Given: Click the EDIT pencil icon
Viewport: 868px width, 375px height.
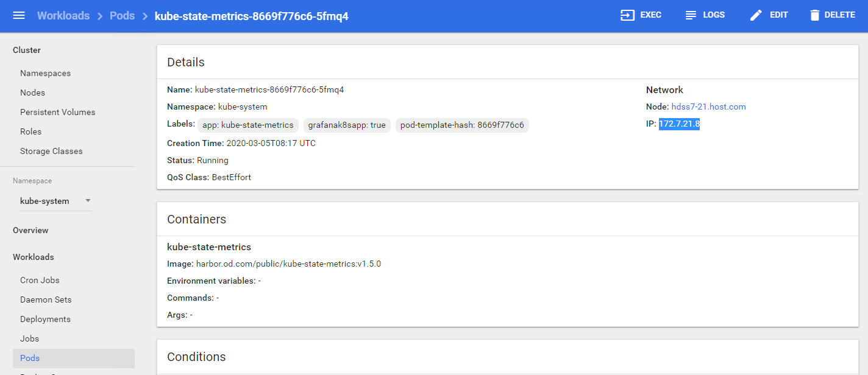Looking at the screenshot, I should [x=756, y=15].
